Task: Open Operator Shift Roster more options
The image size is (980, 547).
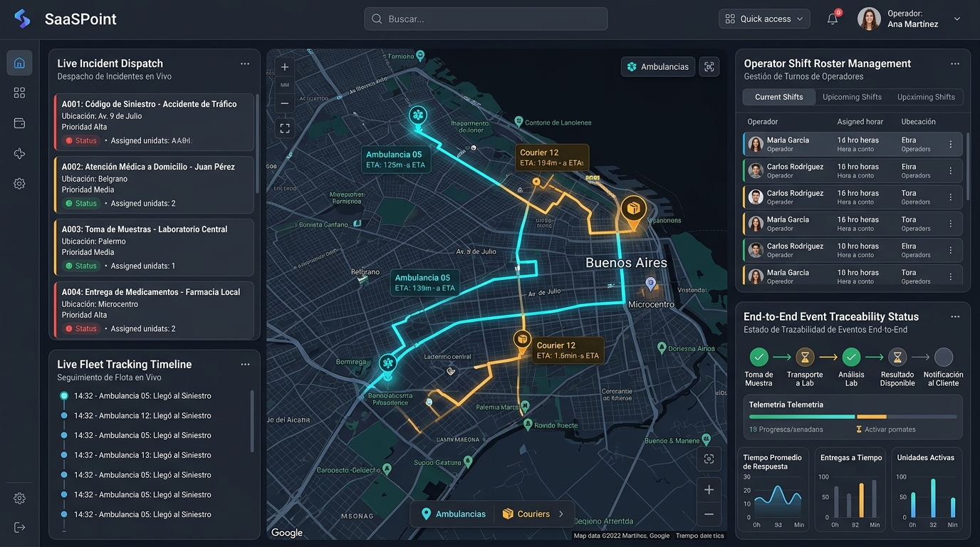Action: pos(955,63)
